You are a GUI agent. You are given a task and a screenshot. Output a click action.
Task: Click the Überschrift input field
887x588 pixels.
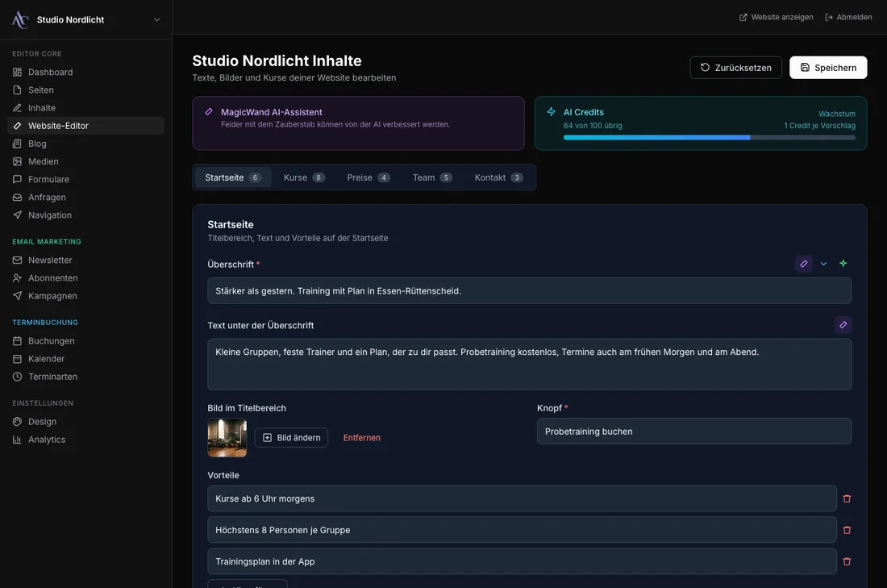tap(530, 291)
